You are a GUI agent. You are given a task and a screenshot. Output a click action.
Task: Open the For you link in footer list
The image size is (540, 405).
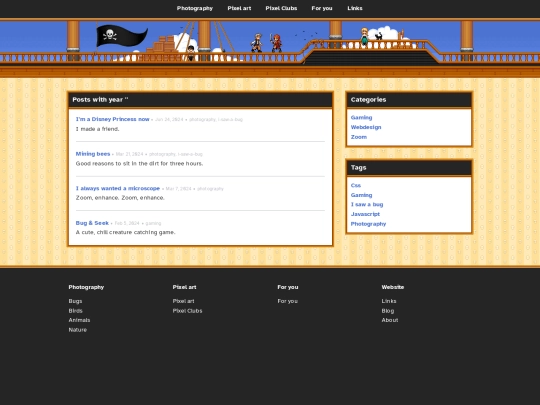(x=288, y=301)
